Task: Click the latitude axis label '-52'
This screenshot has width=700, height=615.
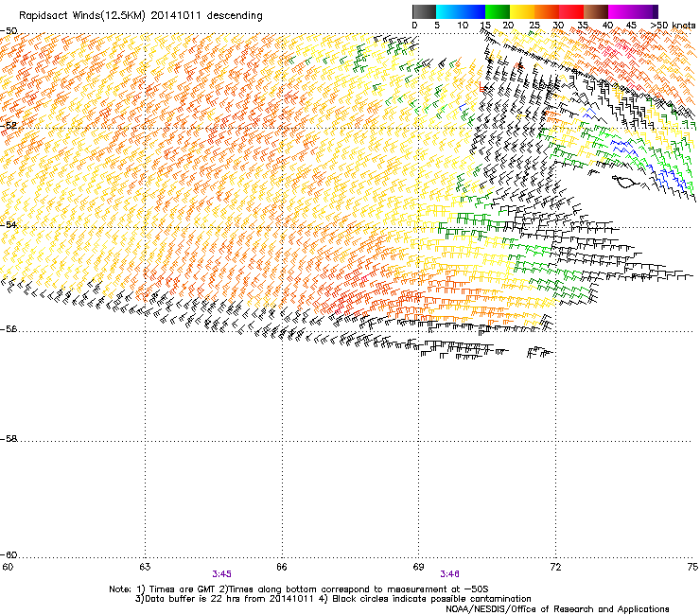Action: (x=9, y=126)
